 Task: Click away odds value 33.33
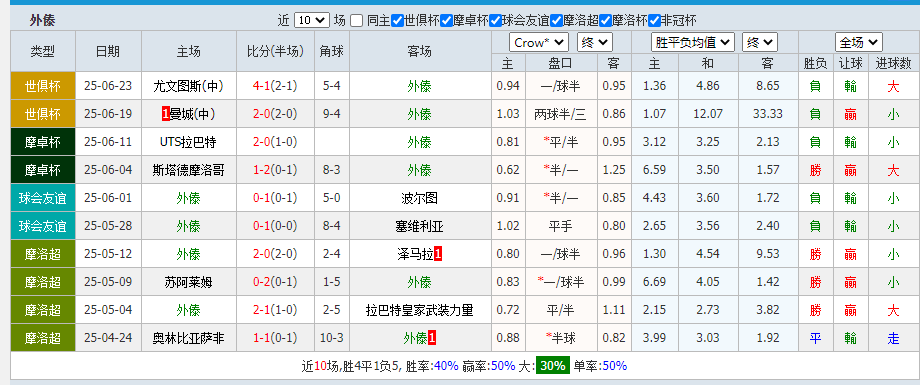(x=768, y=114)
